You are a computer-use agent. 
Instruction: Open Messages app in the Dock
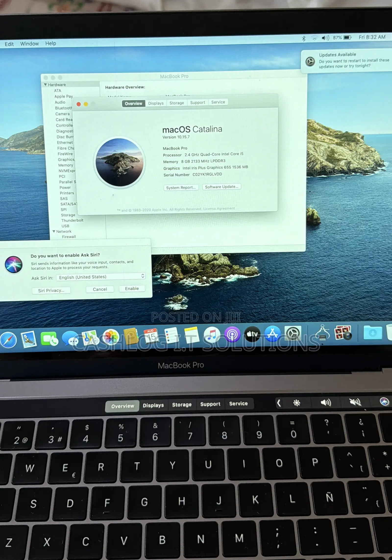pos(71,339)
